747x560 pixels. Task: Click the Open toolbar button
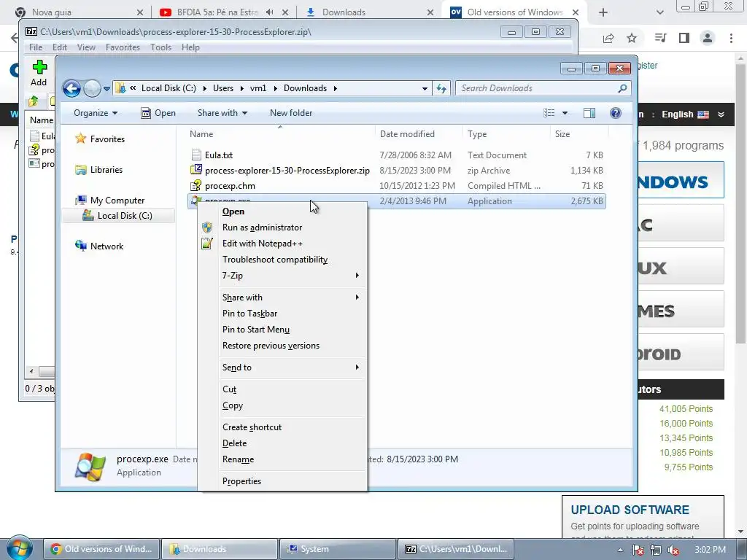[158, 113]
